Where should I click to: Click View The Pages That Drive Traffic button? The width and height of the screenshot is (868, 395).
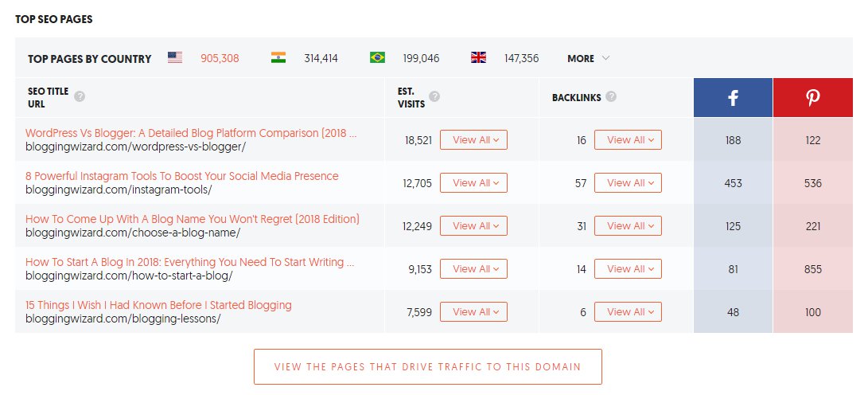click(x=428, y=367)
